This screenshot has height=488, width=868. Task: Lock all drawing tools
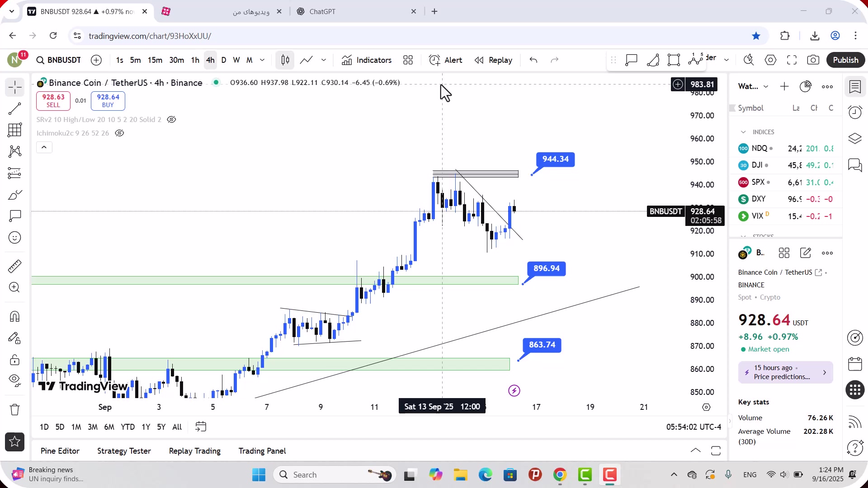15,360
